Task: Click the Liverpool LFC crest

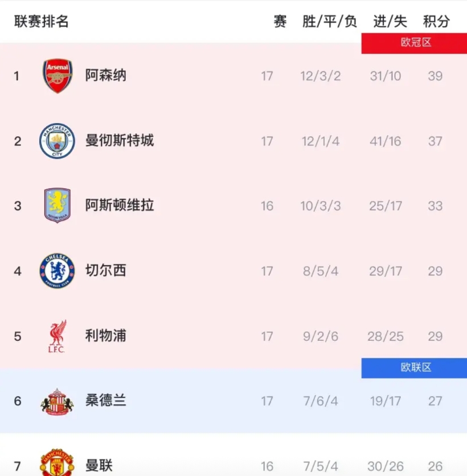Action: pyautogui.click(x=57, y=336)
